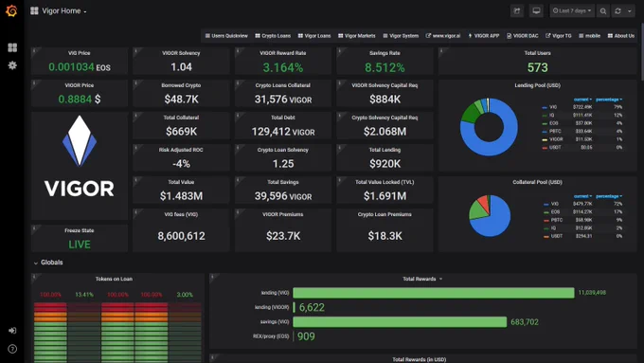Click the Total Users value 573
Image resolution: width=644 pixels, height=363 pixels.
537,67
